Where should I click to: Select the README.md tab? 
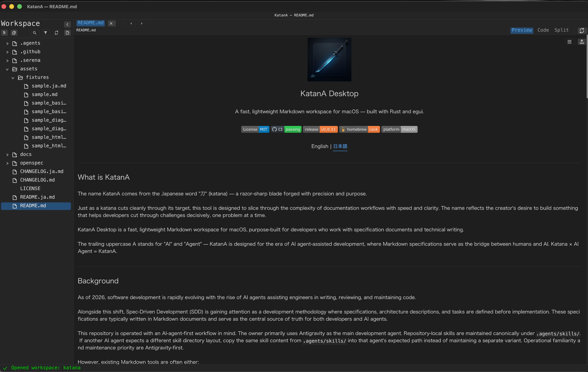[90, 23]
